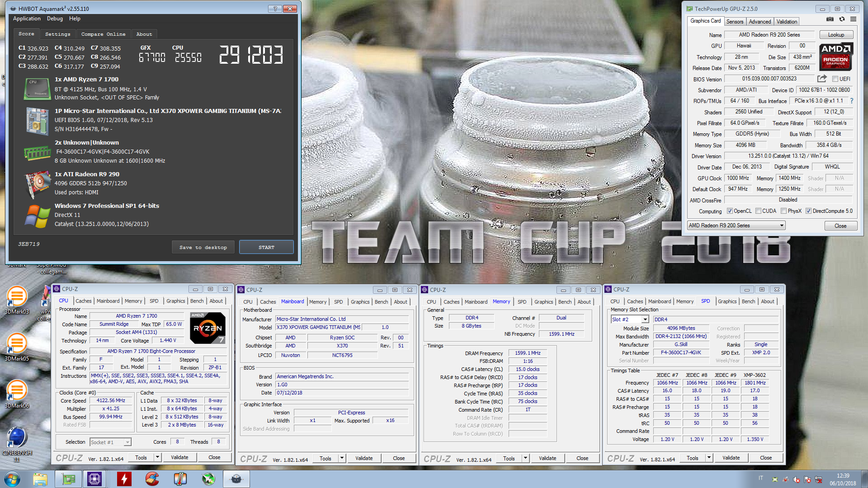Screen dimensions: 868x488
Task: Switch to Aquamark Settings tab
Action: coord(57,34)
